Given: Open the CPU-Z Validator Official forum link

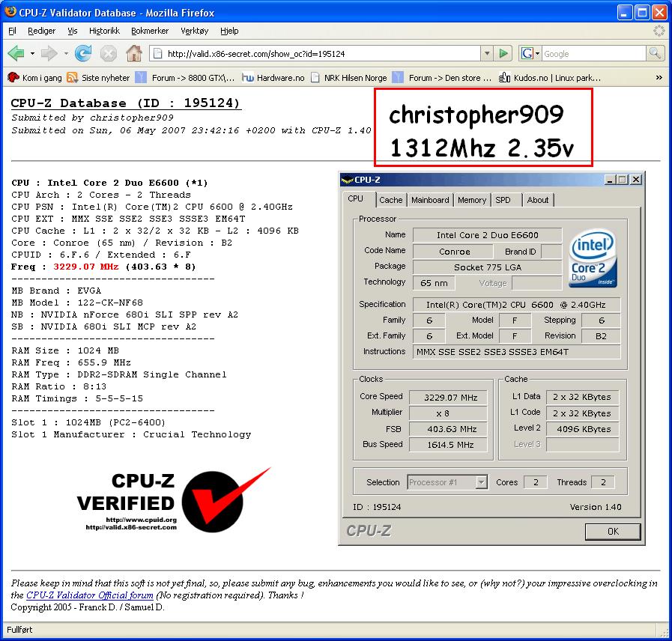Looking at the screenshot, I should [90, 595].
